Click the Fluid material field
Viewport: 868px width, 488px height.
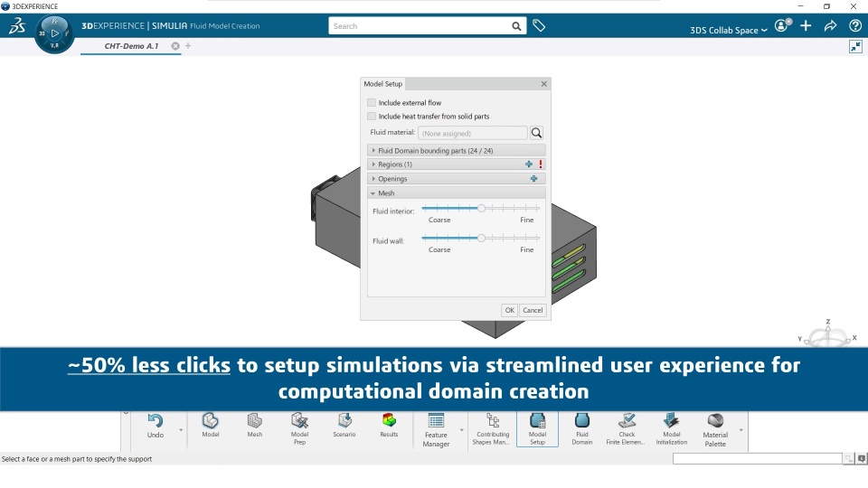point(473,133)
